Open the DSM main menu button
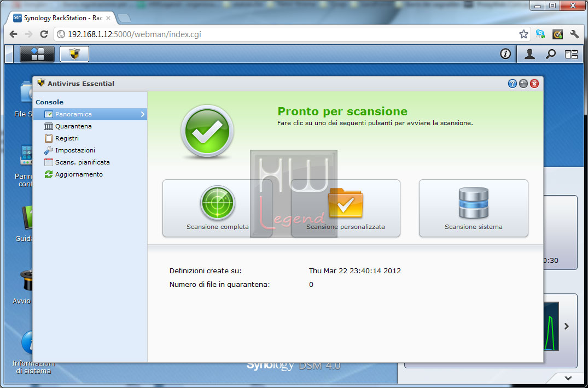The width and height of the screenshot is (588, 388). pyautogui.click(x=37, y=54)
